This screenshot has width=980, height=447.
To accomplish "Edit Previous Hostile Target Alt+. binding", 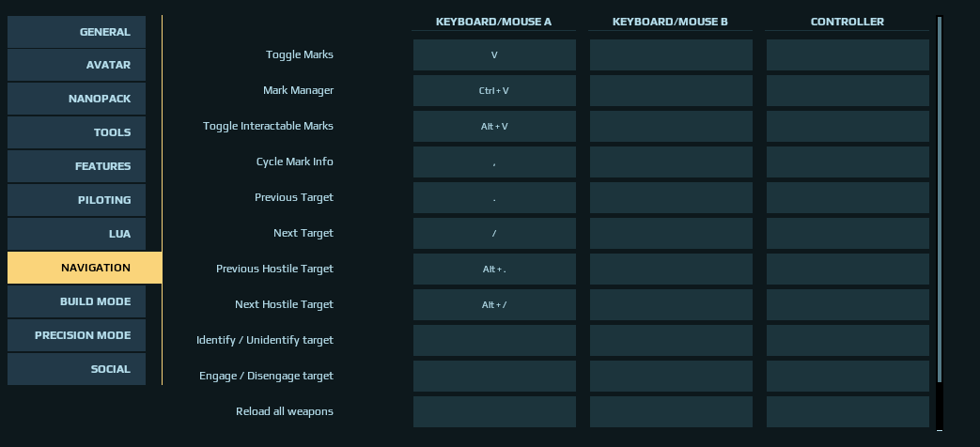I will click(494, 270).
